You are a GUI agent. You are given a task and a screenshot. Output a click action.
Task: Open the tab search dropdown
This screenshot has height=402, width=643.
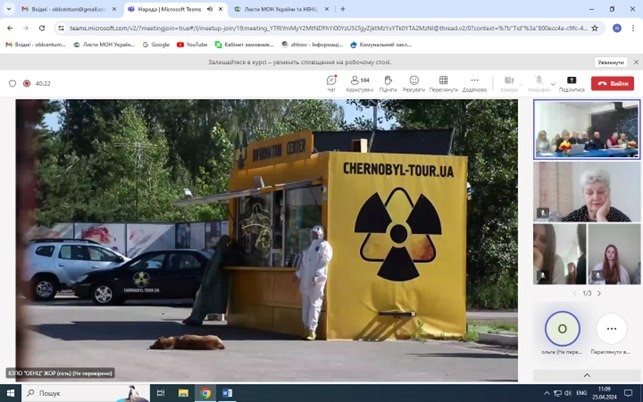coord(9,9)
